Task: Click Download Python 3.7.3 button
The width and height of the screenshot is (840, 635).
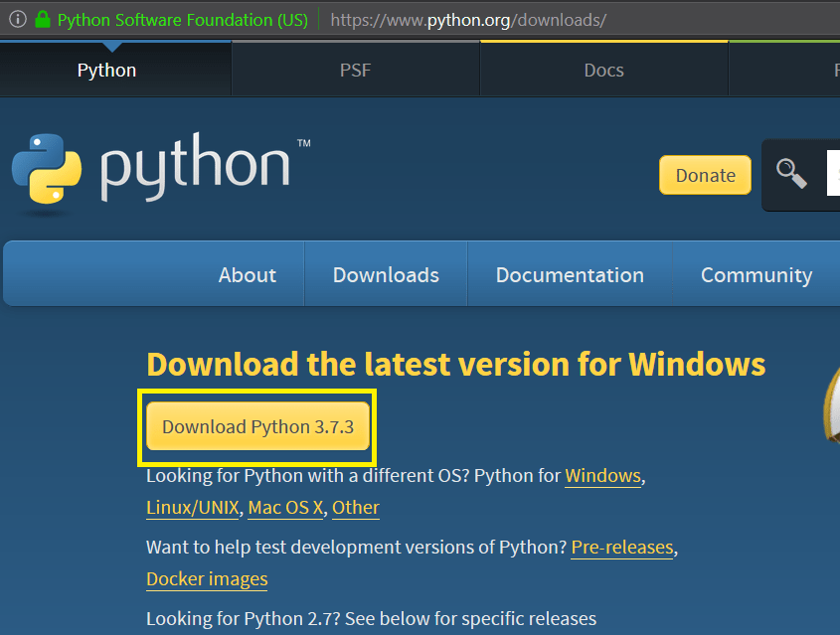Action: coord(257,426)
